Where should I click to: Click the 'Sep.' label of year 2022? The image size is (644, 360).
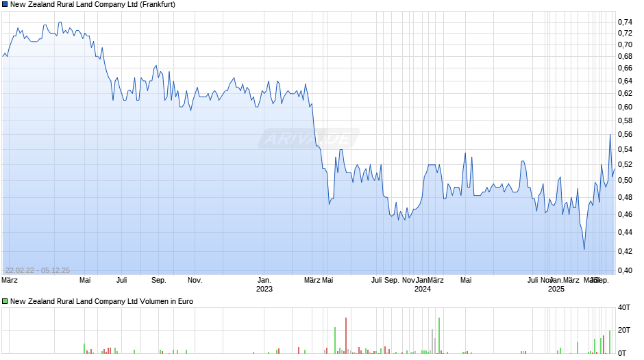coord(159,281)
